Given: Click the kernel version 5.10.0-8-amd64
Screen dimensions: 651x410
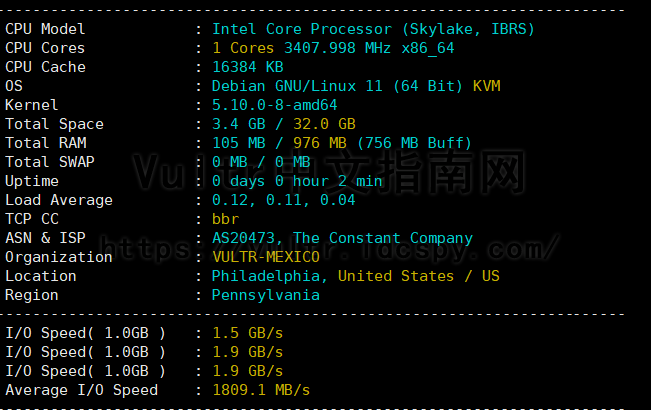Looking at the screenshot, I should pos(274,105).
